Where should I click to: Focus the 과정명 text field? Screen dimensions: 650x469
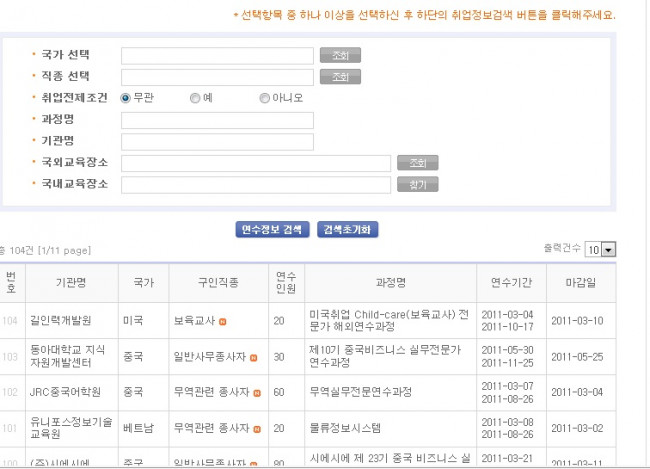click(x=217, y=120)
